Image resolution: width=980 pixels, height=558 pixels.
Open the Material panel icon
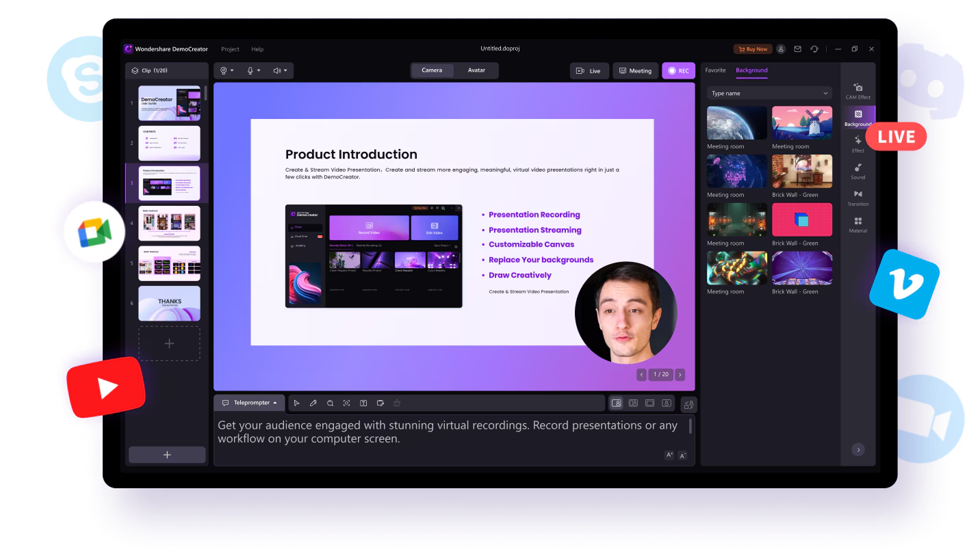click(857, 225)
